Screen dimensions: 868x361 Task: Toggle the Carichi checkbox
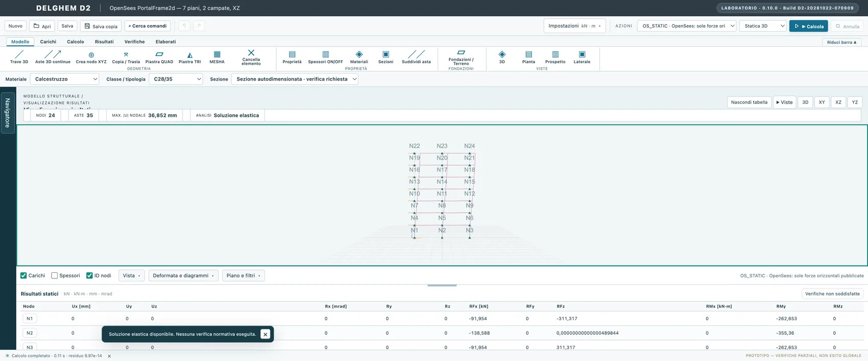[x=23, y=275]
